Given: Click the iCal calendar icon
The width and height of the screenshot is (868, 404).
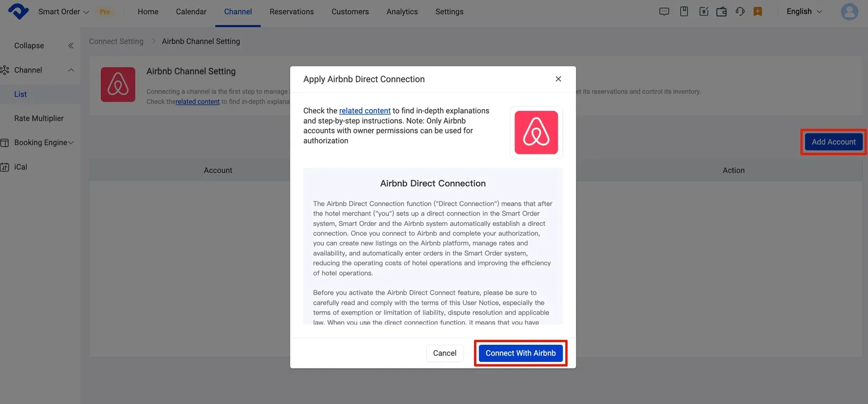Looking at the screenshot, I should point(5,167).
